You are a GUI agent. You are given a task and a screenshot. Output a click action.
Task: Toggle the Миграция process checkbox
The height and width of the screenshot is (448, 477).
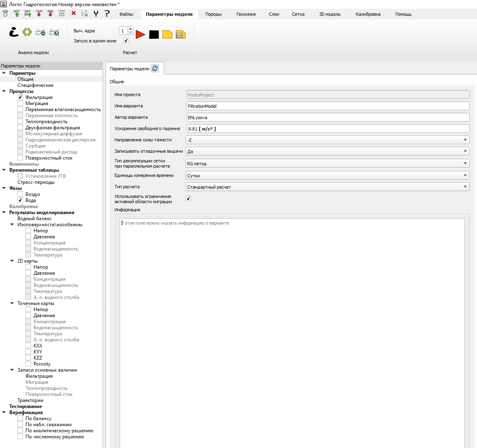[x=20, y=103]
